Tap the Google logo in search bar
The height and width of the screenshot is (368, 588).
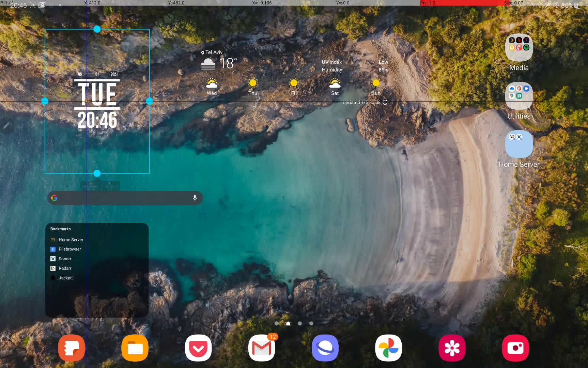(55, 198)
